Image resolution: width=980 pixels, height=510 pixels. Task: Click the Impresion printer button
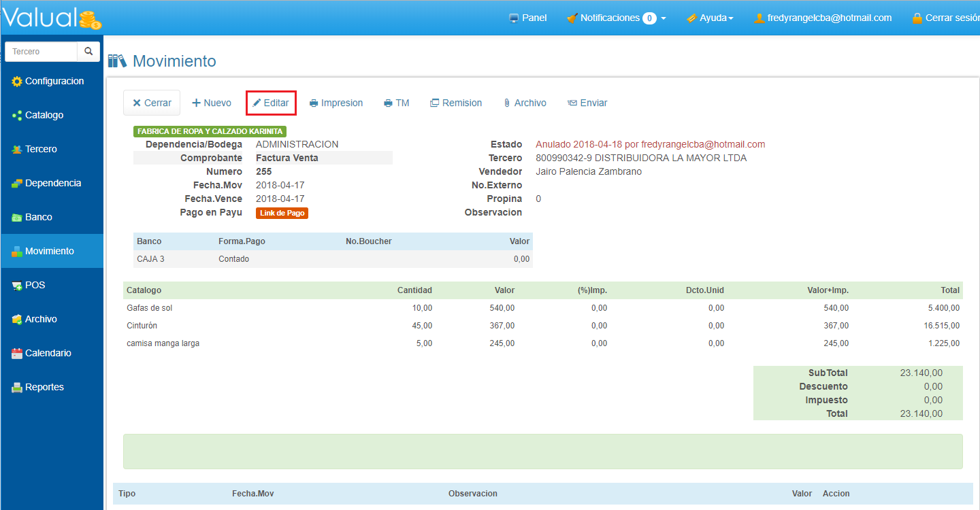pos(336,103)
